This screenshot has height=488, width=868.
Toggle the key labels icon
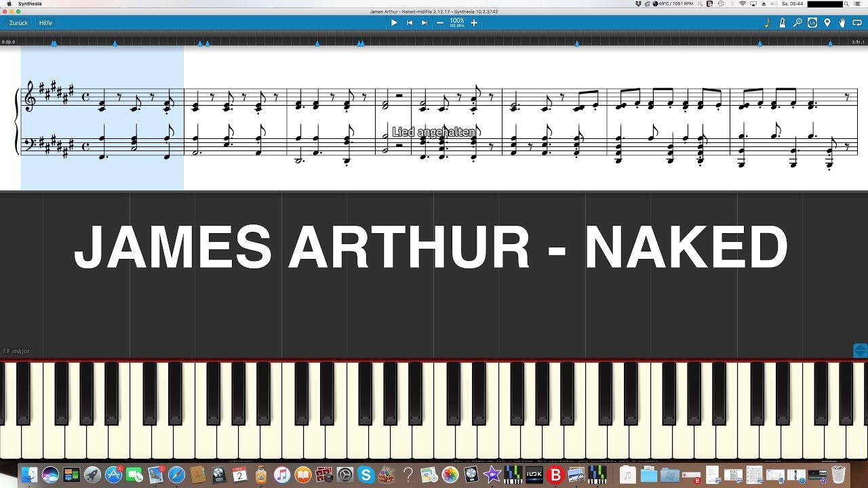[x=812, y=23]
